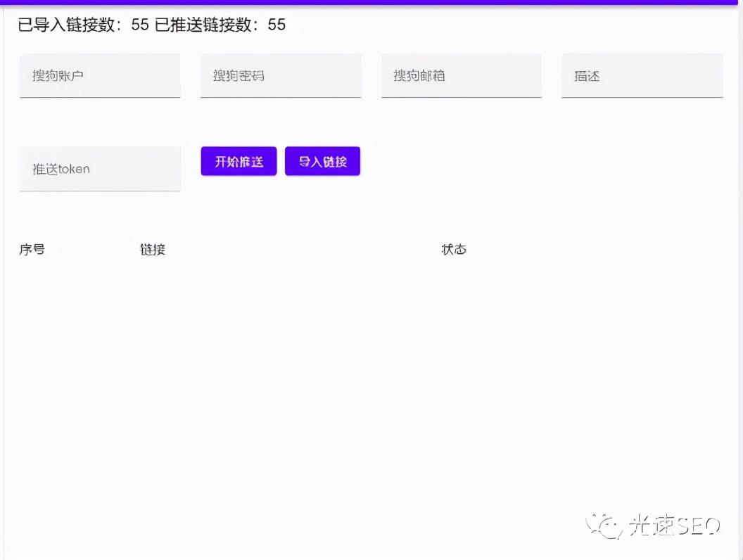
Task: Click the 开始推送 button
Action: [239, 162]
